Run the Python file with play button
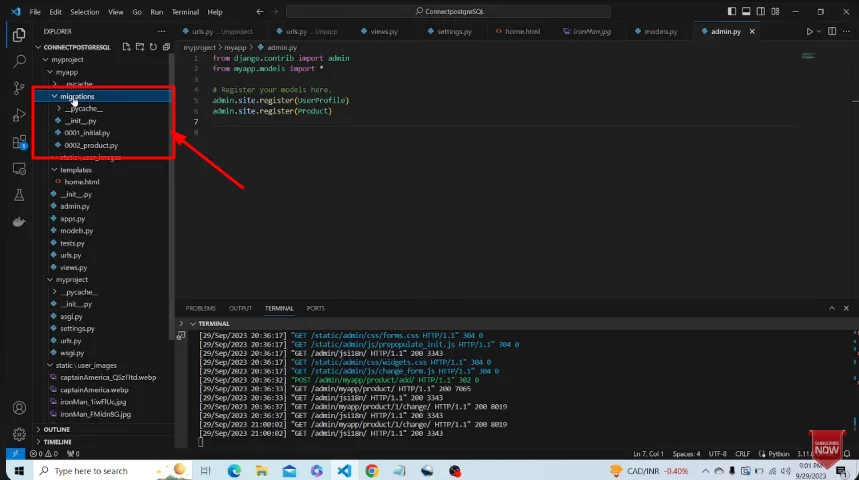859x480 pixels. tap(809, 32)
